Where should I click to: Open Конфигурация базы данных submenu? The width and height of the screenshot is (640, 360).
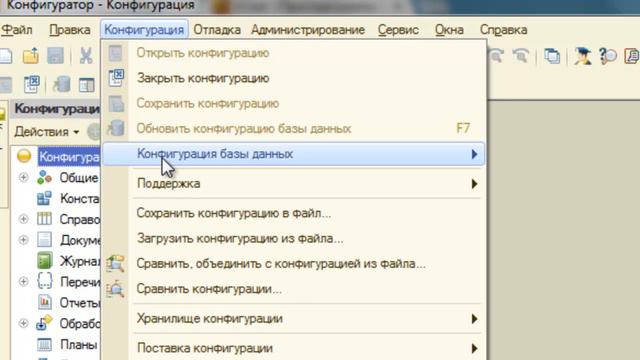293,154
